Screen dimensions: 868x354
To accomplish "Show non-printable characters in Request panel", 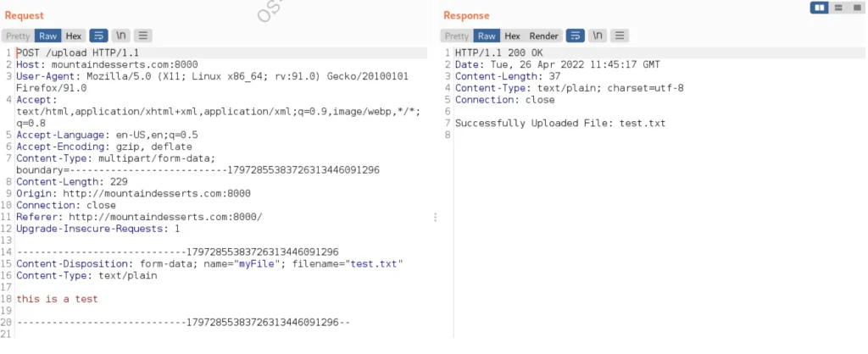I will click(120, 36).
